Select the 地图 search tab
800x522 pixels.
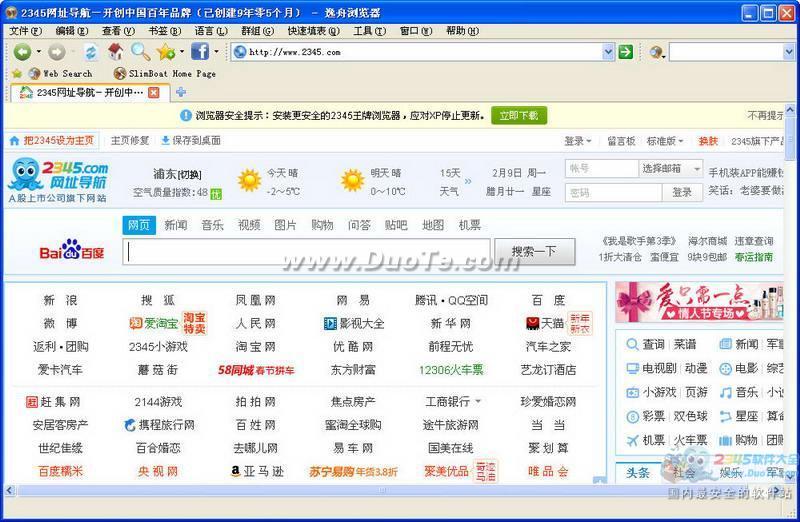tap(433, 225)
